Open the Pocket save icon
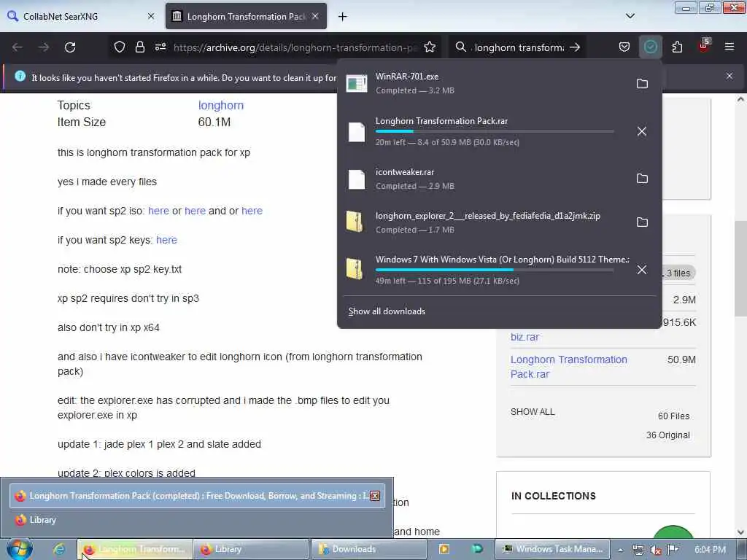Viewport: 747px width, 560px height. point(624,47)
